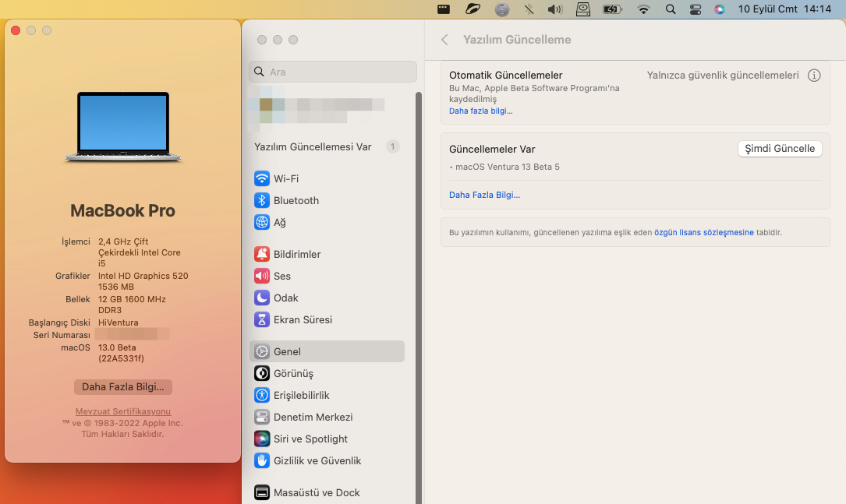Open the Wi-Fi settings icon in sidebar
Image resolution: width=846 pixels, height=504 pixels.
(262, 178)
